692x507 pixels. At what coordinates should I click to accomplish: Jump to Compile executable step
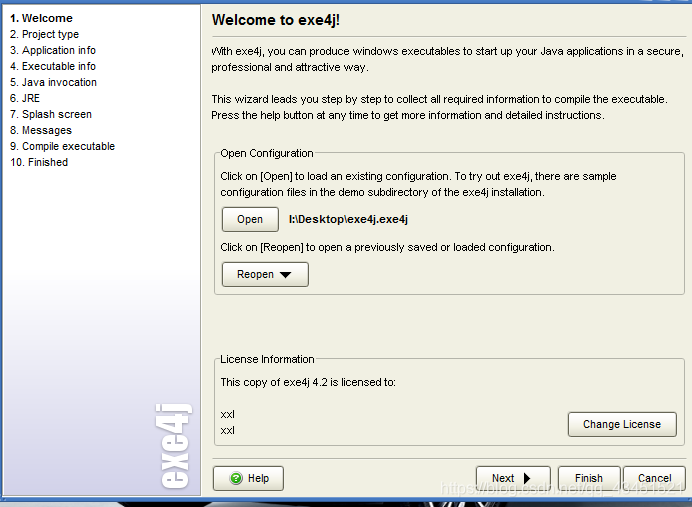[62, 146]
